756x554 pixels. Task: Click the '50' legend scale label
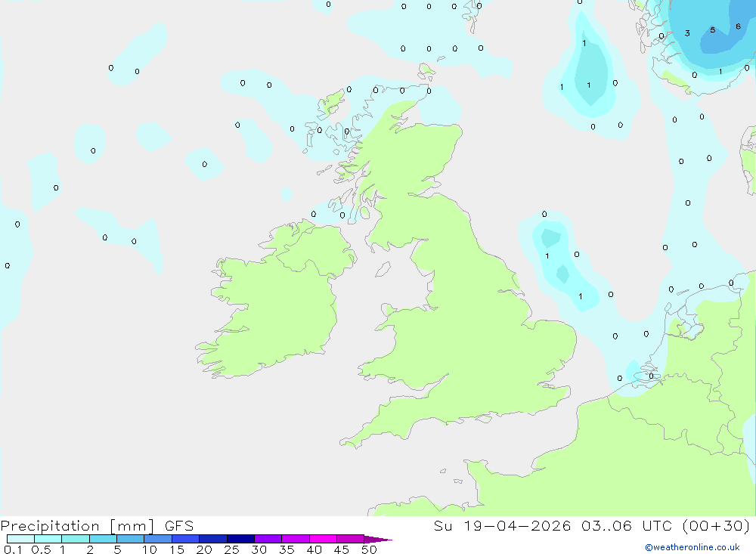click(369, 549)
